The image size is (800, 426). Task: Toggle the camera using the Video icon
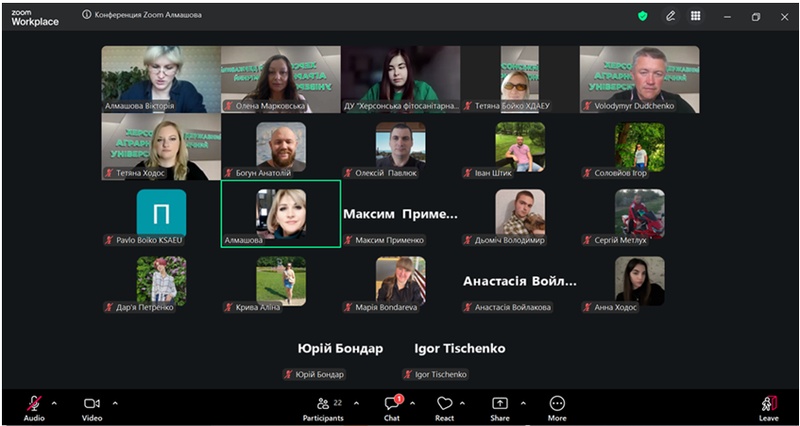click(92, 404)
